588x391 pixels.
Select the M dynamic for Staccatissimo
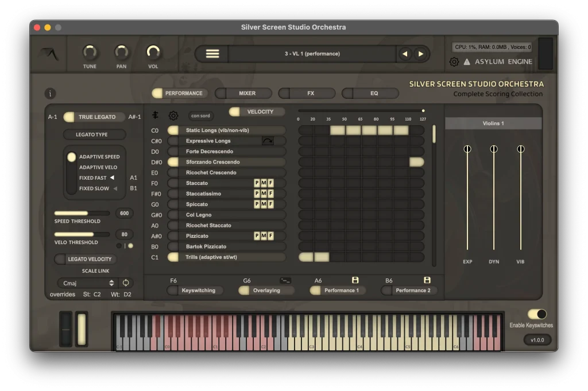coord(264,193)
